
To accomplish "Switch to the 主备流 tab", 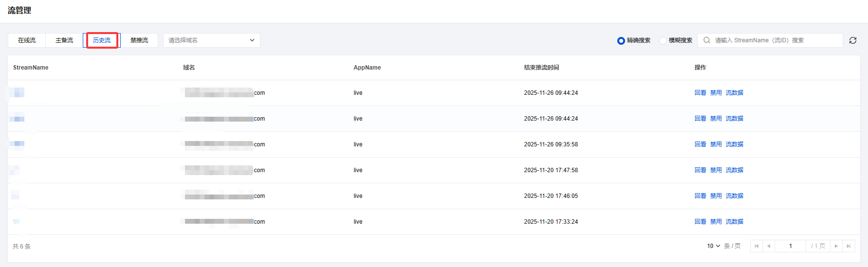I will 64,40.
